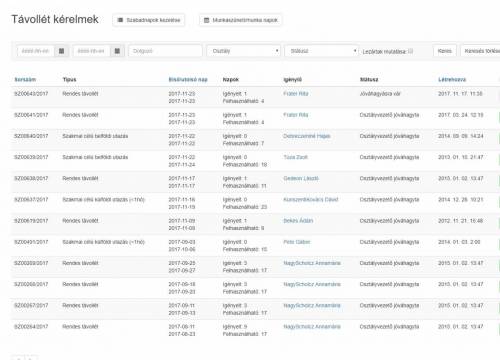Click the Típus column header

click(x=69, y=80)
